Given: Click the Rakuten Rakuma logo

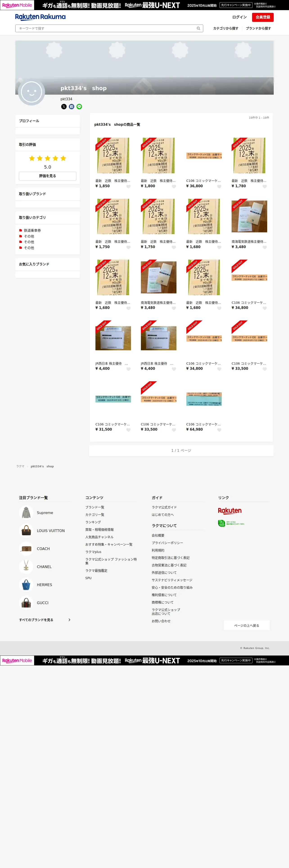Looking at the screenshot, I should [40, 17].
